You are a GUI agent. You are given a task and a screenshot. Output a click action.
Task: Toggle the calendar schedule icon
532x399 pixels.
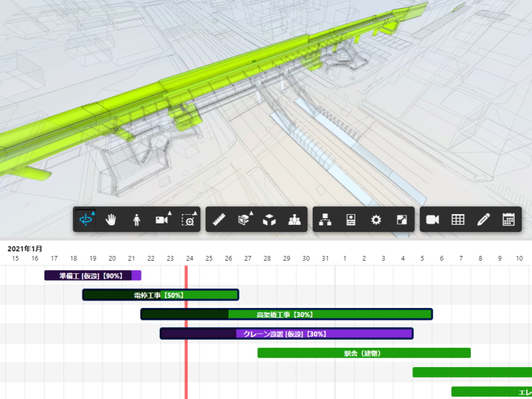(x=509, y=219)
